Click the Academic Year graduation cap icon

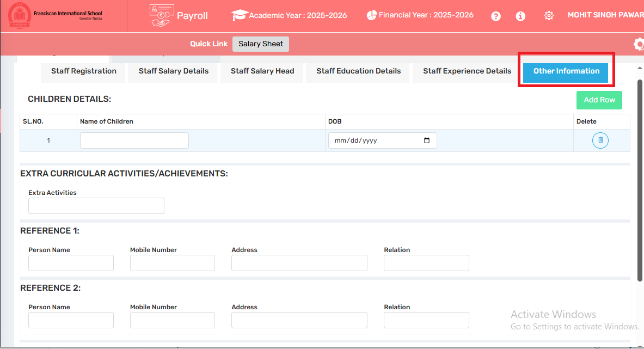point(239,15)
